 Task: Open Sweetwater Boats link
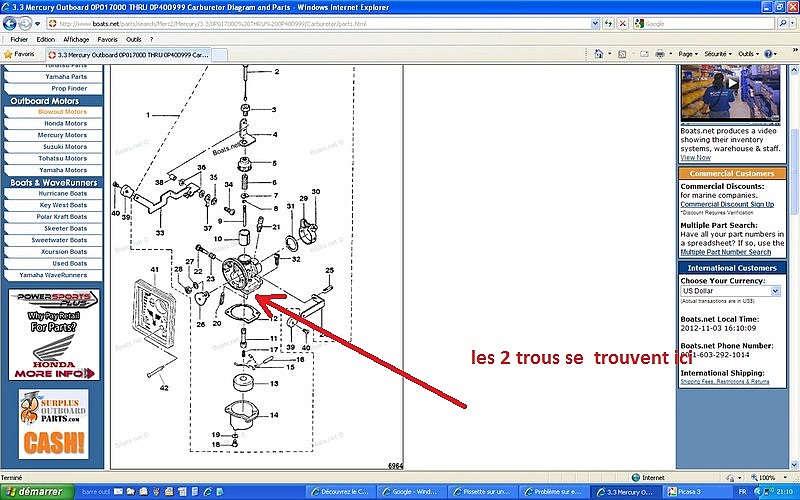[59, 240]
